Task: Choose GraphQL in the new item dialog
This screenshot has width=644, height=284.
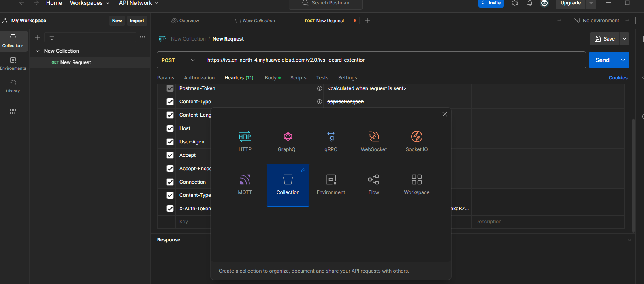Action: click(288, 142)
